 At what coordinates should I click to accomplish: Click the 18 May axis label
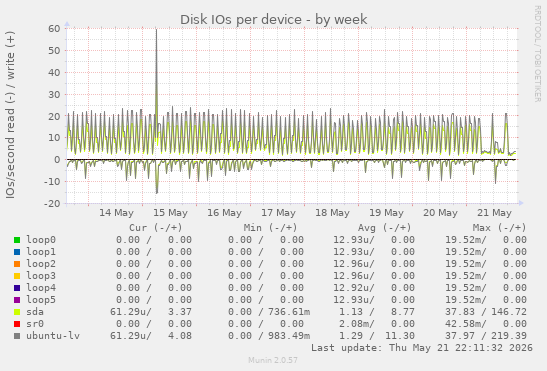[x=332, y=213]
